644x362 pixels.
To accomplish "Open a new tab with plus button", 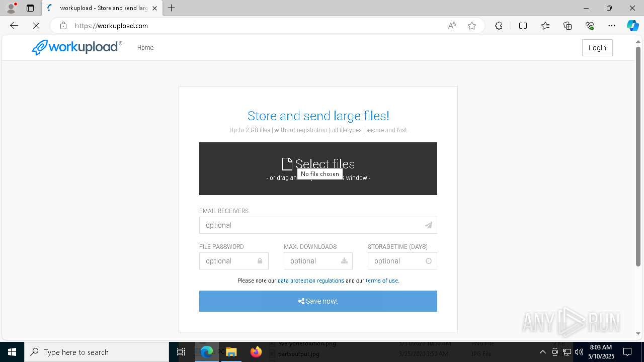I will (x=172, y=8).
